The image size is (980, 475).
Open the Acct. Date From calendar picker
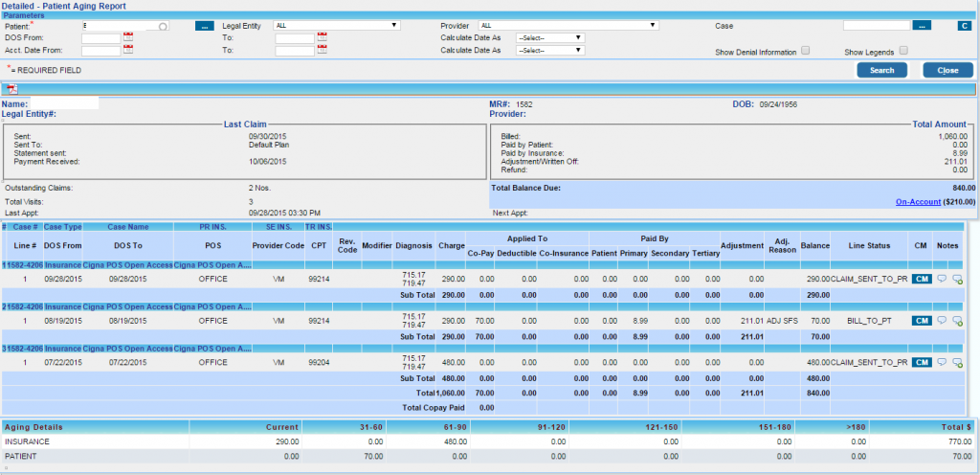(127, 51)
